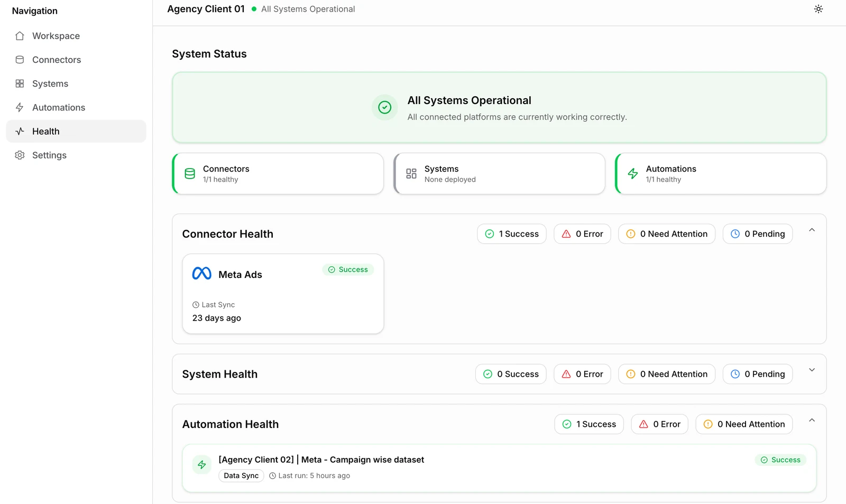
Task: Filter System Health by 0 Success
Action: tap(511, 374)
